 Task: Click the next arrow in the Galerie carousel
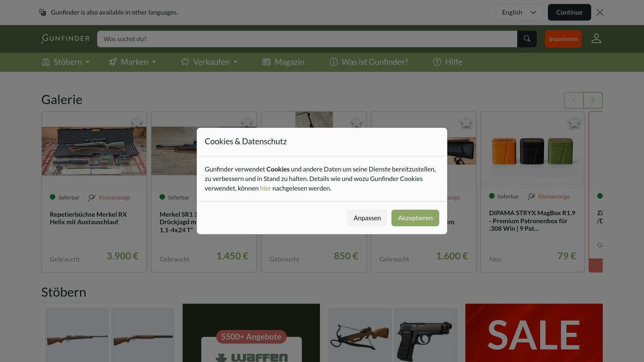tap(592, 100)
